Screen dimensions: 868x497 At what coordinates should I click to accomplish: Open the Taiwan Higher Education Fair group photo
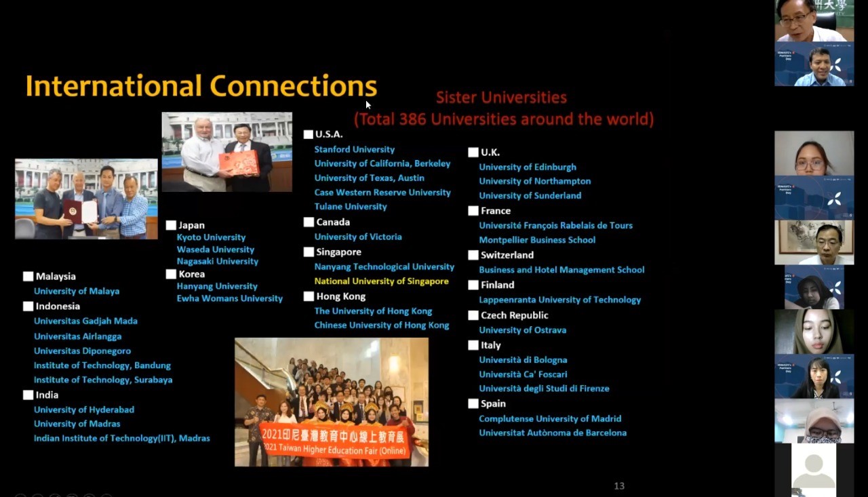coord(332,402)
